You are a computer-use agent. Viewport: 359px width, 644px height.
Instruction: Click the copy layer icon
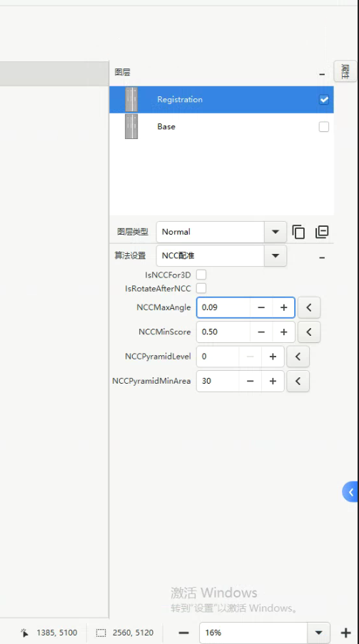(x=298, y=232)
